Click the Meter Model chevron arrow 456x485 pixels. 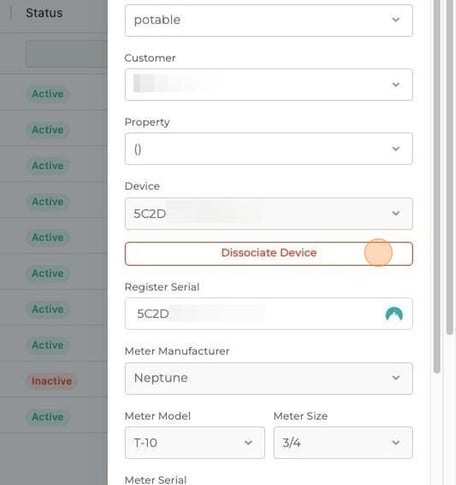tap(248, 443)
